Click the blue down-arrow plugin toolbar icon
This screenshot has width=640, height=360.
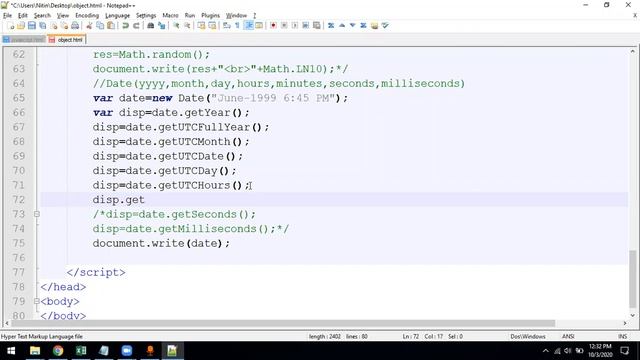pyautogui.click(x=353, y=26)
